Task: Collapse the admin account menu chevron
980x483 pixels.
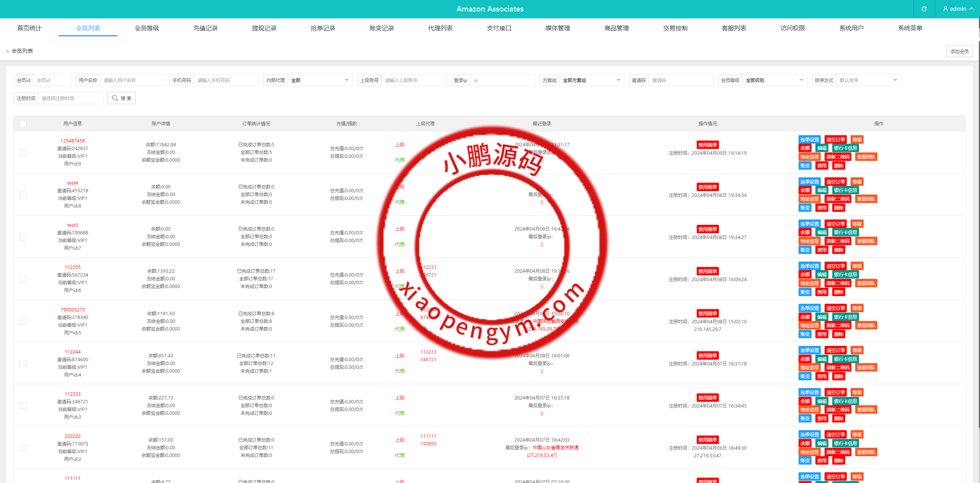Action: pos(972,9)
